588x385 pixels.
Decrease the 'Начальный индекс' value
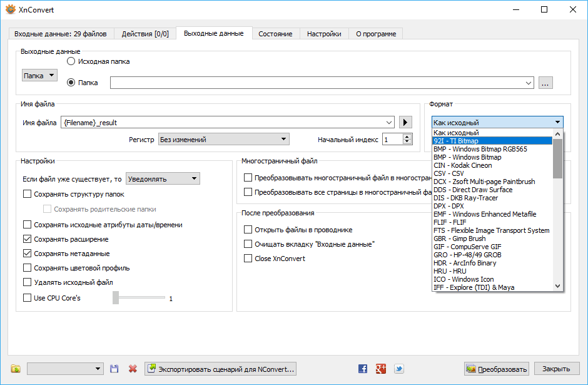407,142
